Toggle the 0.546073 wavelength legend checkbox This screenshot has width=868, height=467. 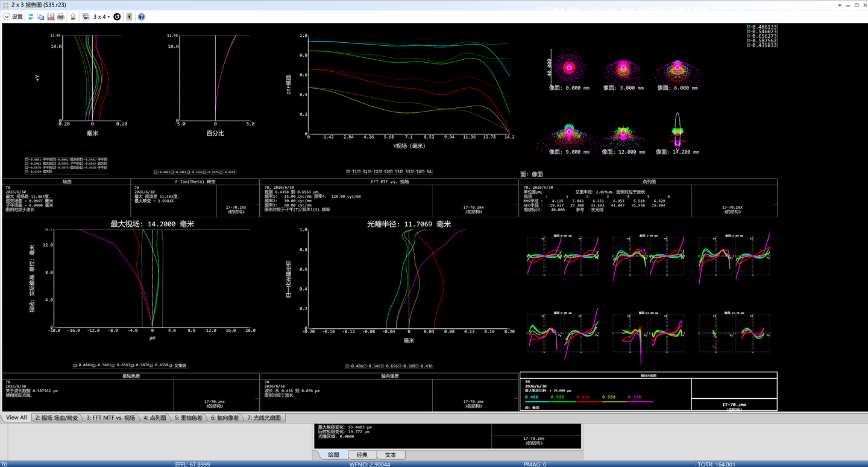point(749,31)
